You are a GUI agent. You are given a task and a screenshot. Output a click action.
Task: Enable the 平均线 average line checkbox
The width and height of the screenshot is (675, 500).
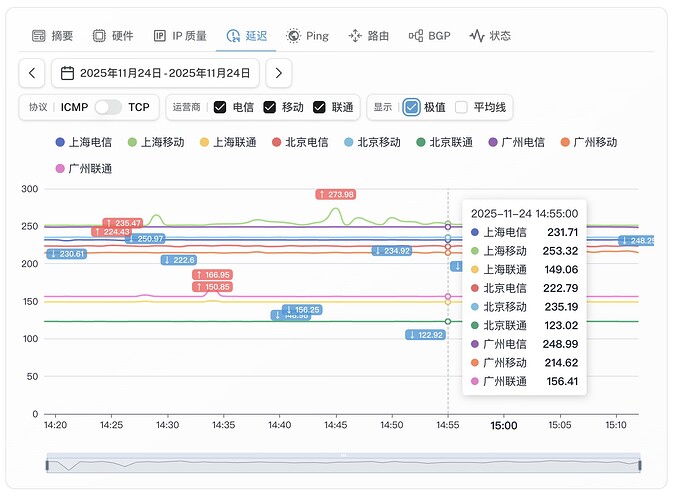[x=461, y=107]
